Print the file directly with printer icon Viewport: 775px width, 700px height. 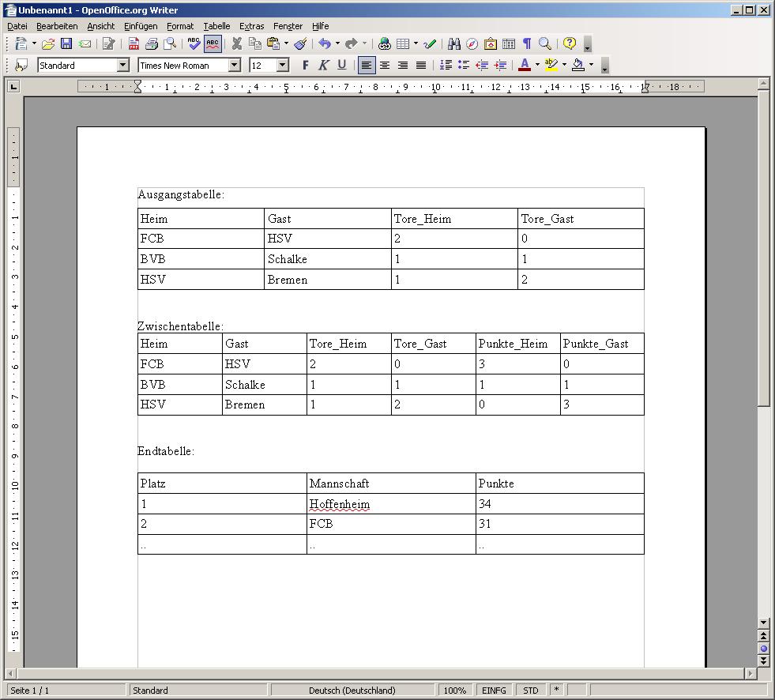[152, 44]
